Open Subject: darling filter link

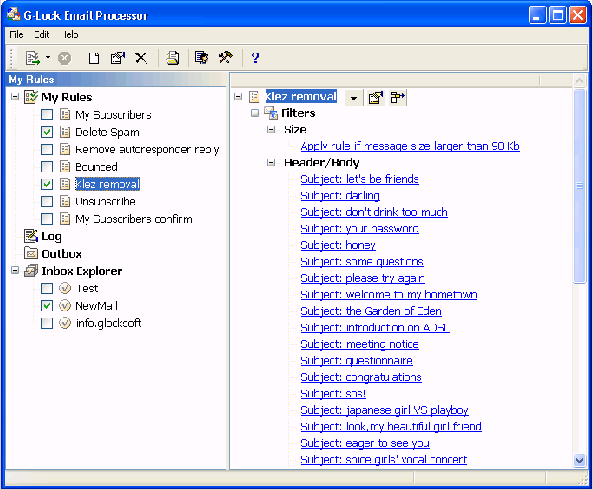click(x=340, y=195)
